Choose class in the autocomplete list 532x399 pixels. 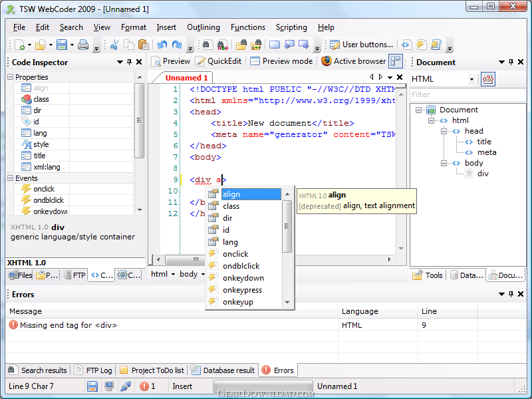(231, 206)
